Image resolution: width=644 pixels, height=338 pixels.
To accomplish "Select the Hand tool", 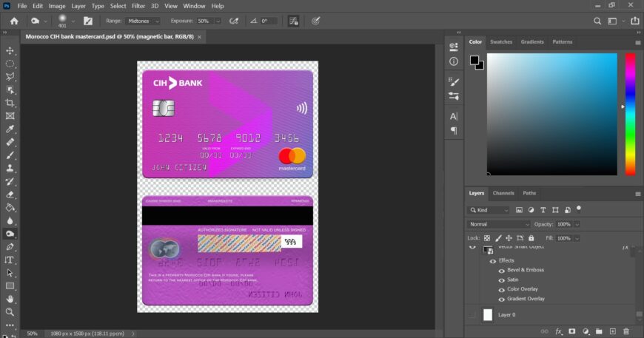I will coord(10,299).
